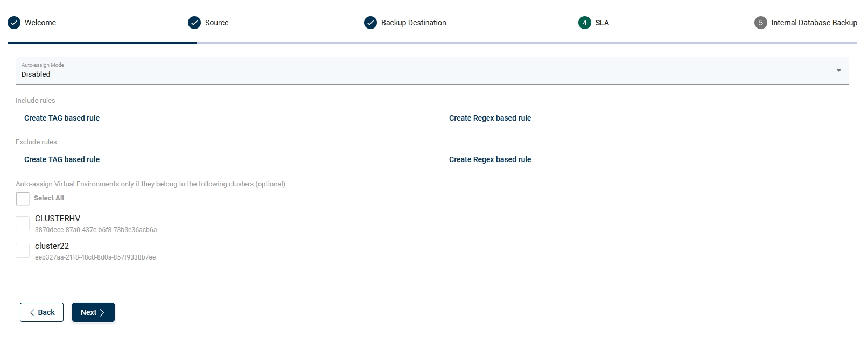
Task: Create Regex based rule under Include rules
Action: (x=490, y=118)
